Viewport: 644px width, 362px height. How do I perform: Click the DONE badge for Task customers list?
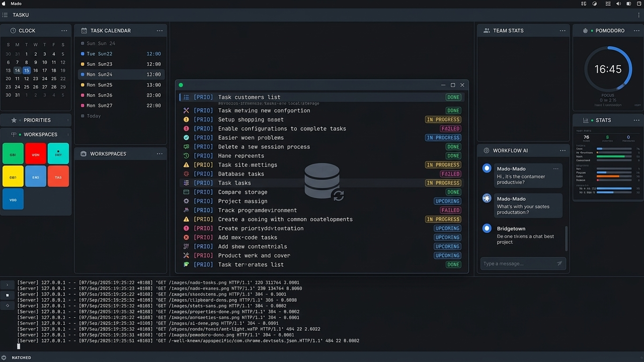tap(453, 98)
